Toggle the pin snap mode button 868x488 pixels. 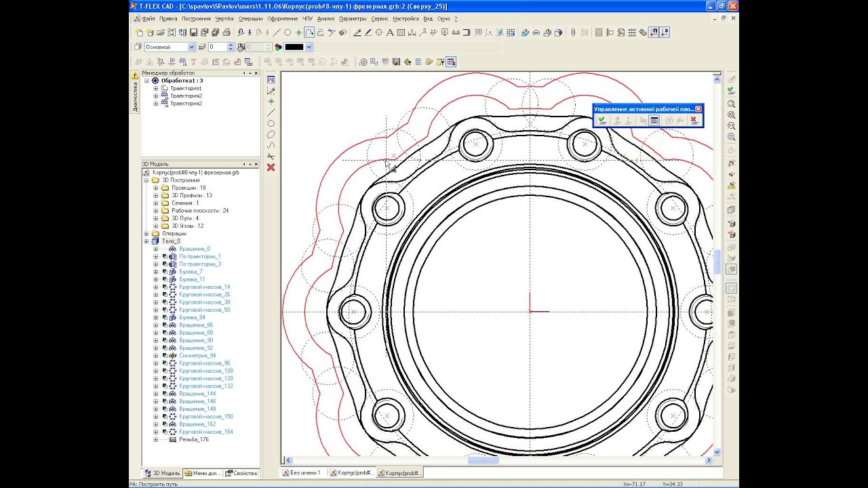(x=665, y=33)
